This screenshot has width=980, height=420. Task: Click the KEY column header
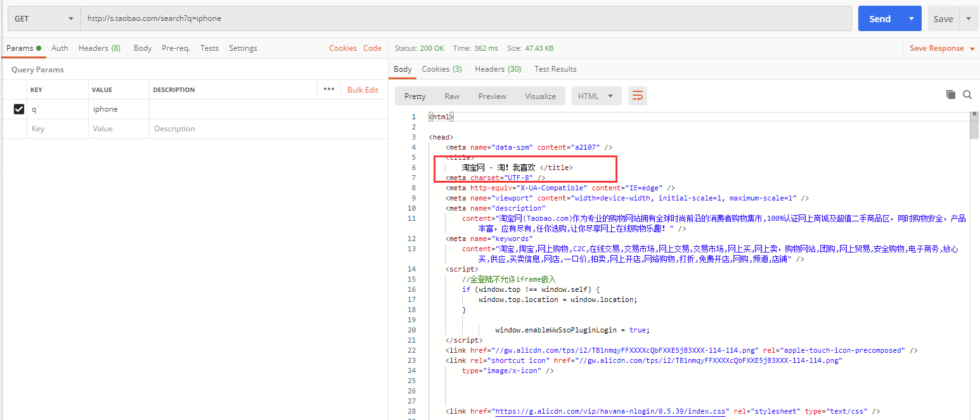[x=37, y=89]
